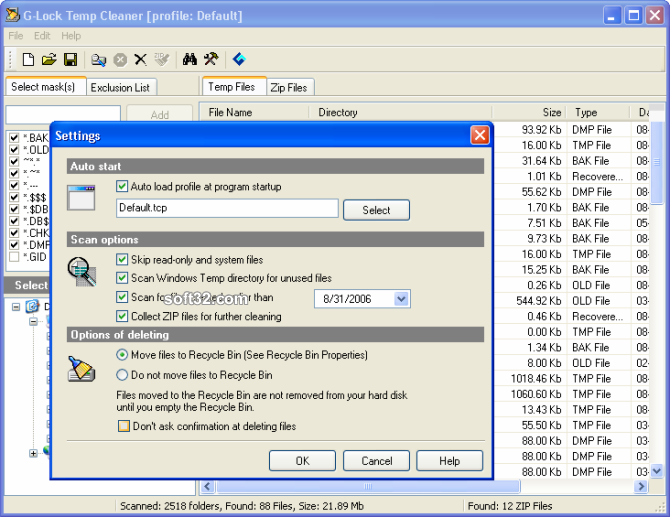
Task: Switch to the Zip Files tab
Action: tap(289, 87)
